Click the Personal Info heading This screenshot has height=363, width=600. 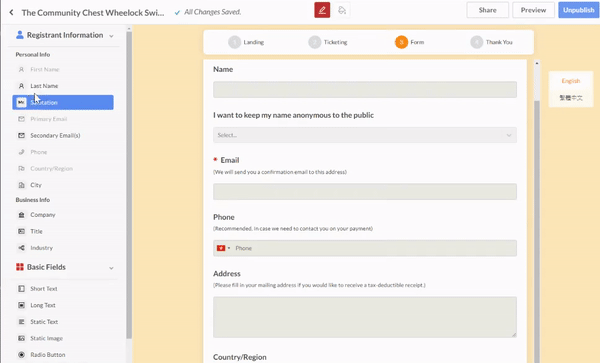point(33,54)
